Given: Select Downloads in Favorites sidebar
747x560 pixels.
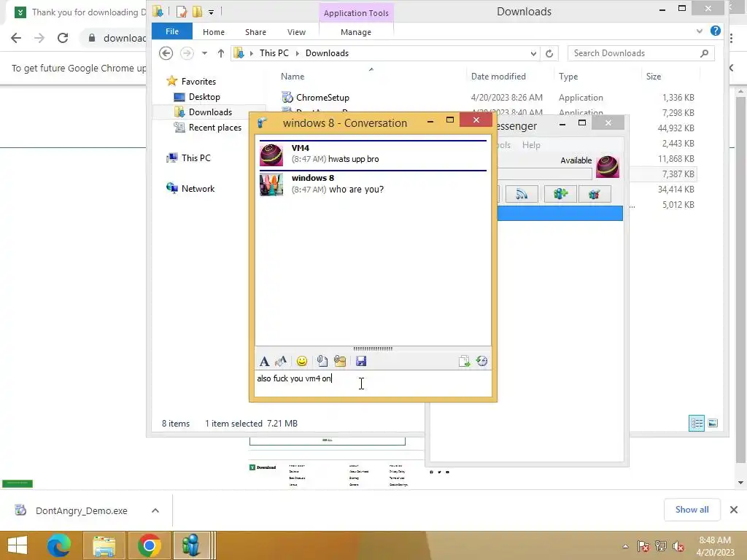Looking at the screenshot, I should 210,112.
